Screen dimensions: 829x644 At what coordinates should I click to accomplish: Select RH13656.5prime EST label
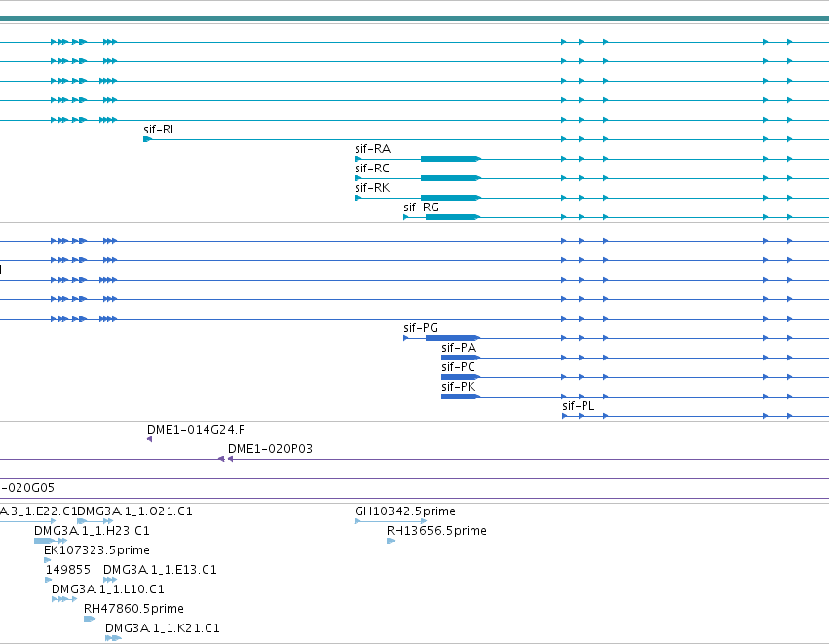click(x=436, y=531)
